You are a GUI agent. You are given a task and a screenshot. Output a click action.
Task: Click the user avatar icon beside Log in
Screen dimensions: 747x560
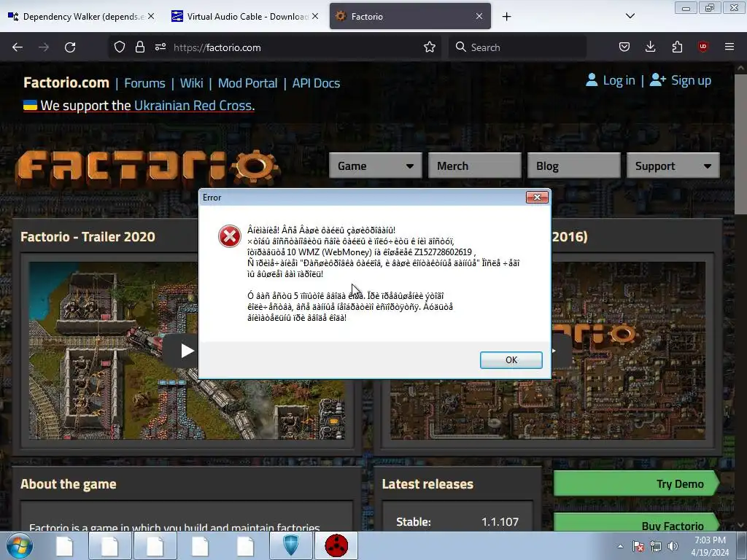(591, 79)
